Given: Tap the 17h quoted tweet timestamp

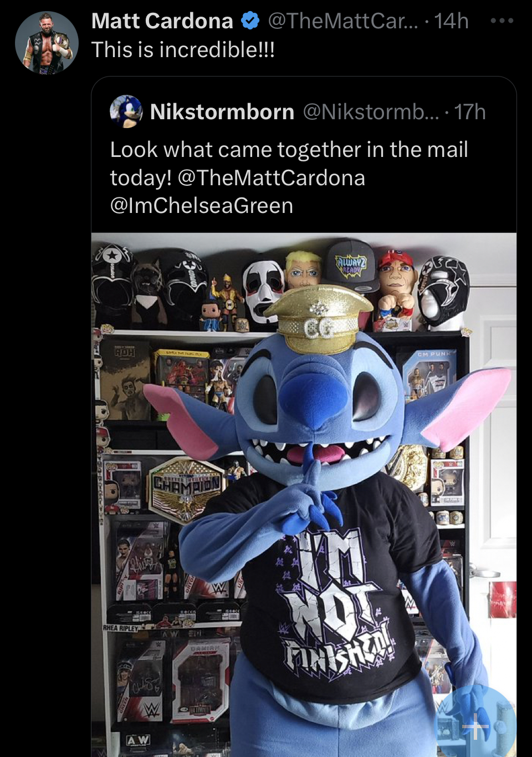Looking at the screenshot, I should click(x=470, y=112).
